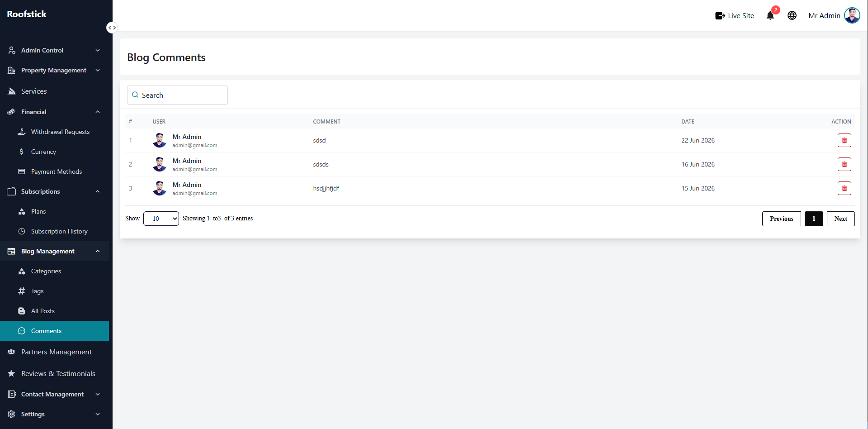Expand Property Management chevron
The height and width of the screenshot is (429, 868).
(x=98, y=70)
